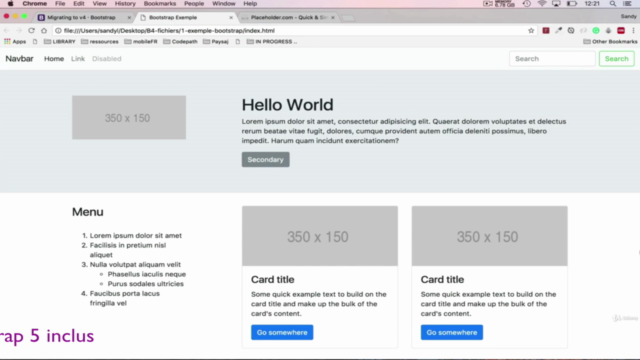Click the Menu heading
The height and width of the screenshot is (360, 640).
(x=88, y=212)
